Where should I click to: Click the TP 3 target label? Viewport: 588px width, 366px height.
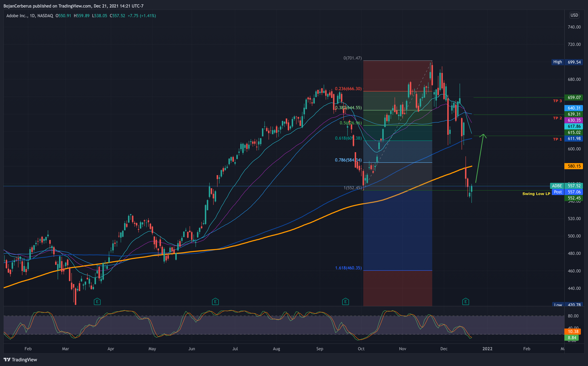[x=557, y=101]
